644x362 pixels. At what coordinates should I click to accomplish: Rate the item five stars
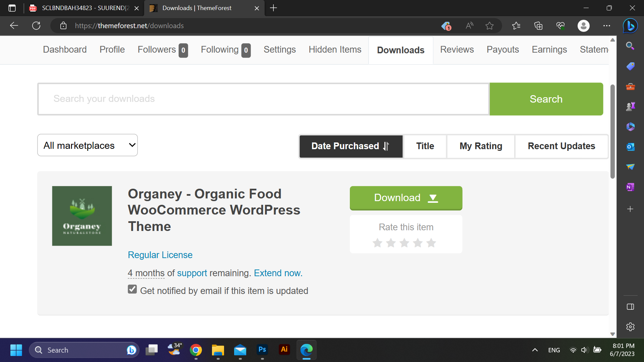click(x=431, y=243)
